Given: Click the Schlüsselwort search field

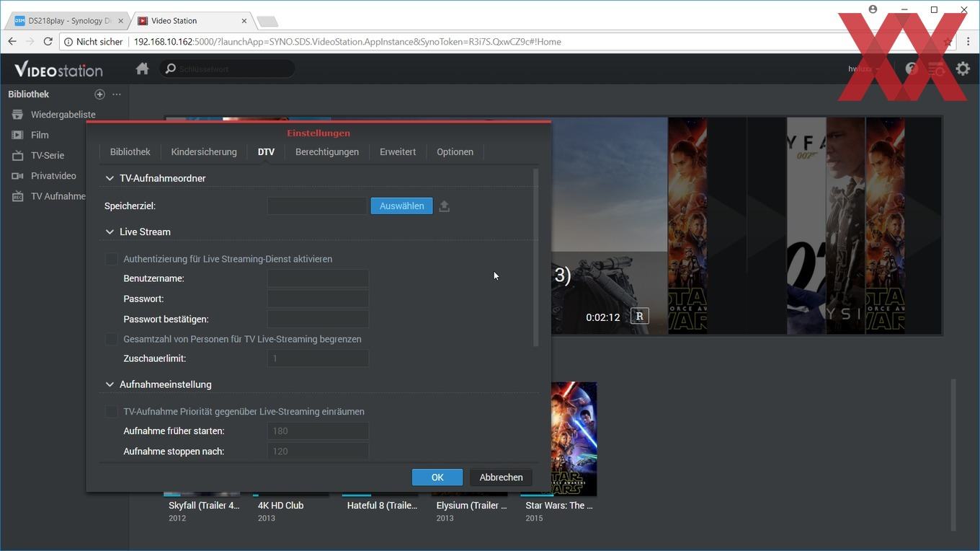Looking at the screenshot, I should click(x=228, y=69).
